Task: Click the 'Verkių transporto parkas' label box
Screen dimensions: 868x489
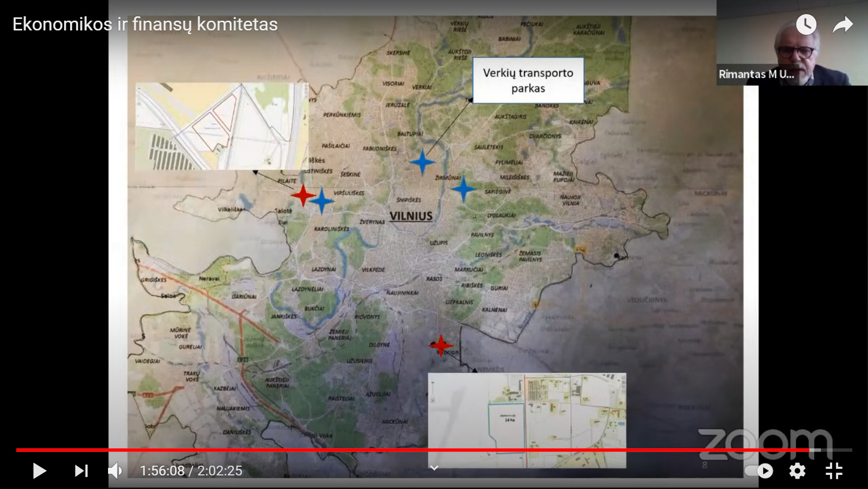Action: pos(528,80)
